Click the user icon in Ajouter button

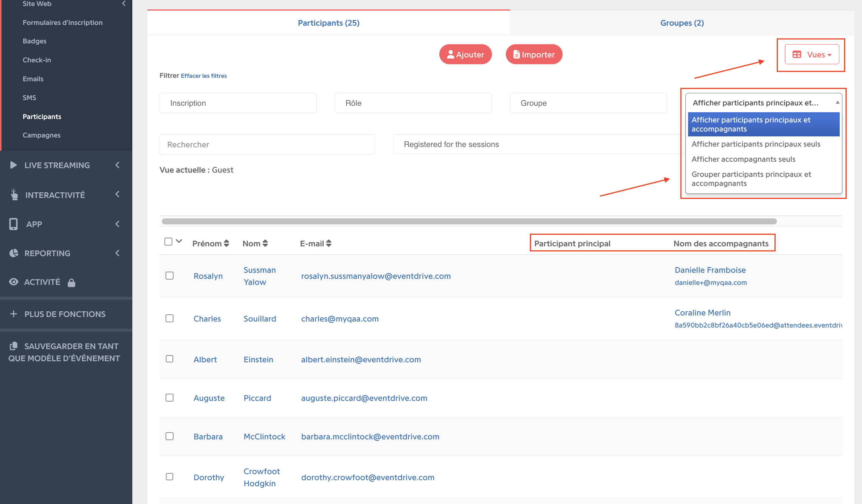click(450, 54)
